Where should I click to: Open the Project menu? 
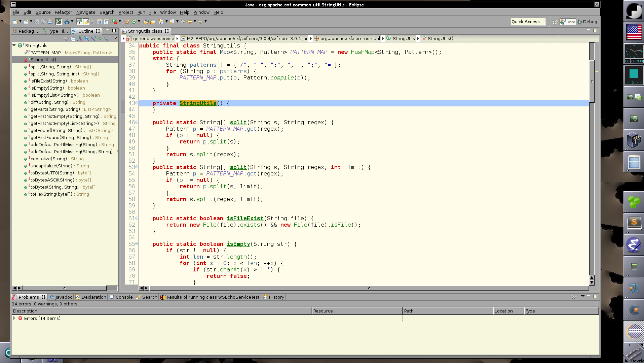tap(126, 12)
